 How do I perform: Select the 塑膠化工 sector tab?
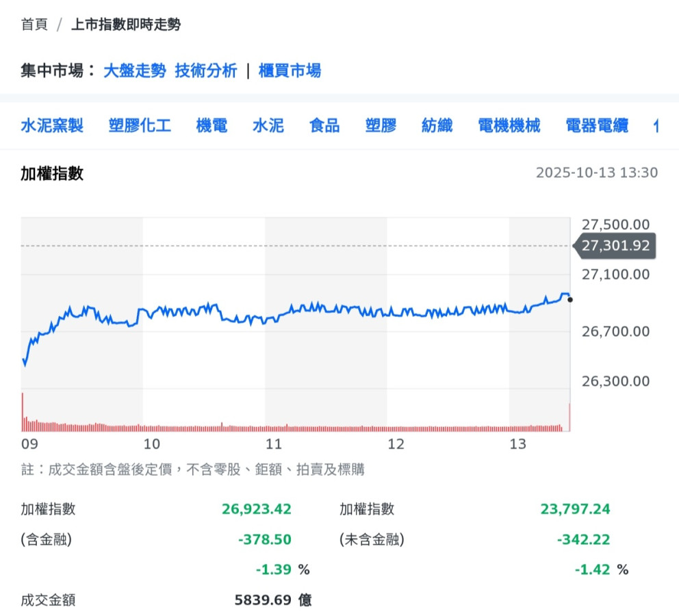point(140,125)
